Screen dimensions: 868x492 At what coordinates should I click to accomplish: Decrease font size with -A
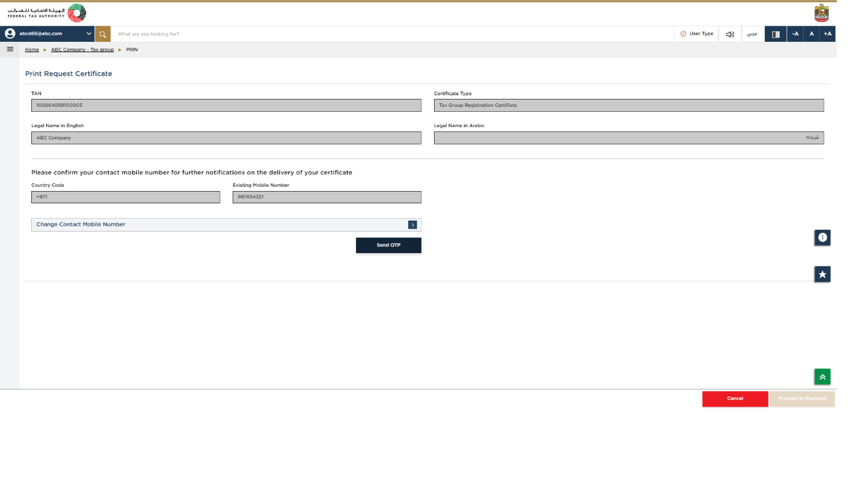pos(795,34)
